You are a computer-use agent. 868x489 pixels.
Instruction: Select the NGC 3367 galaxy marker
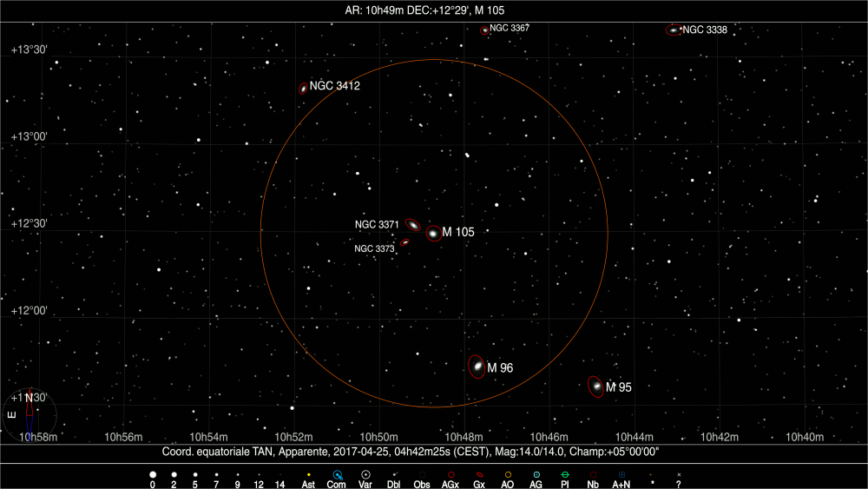(x=484, y=30)
